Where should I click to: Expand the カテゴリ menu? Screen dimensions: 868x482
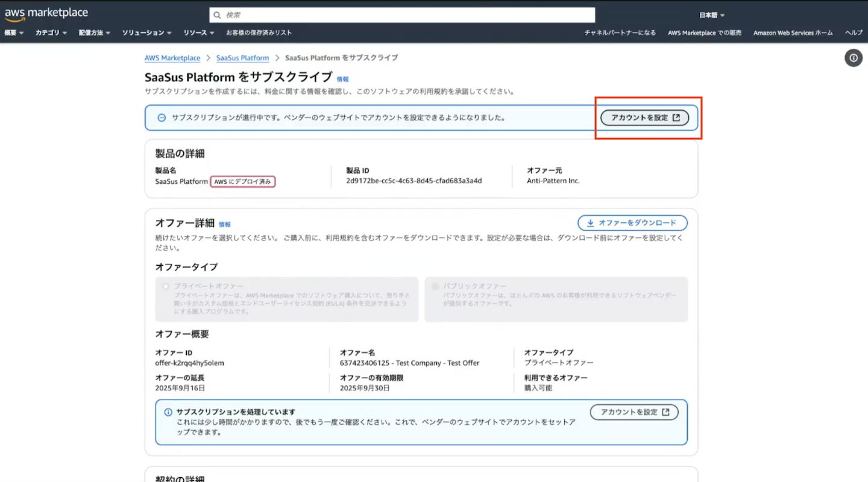[51, 33]
